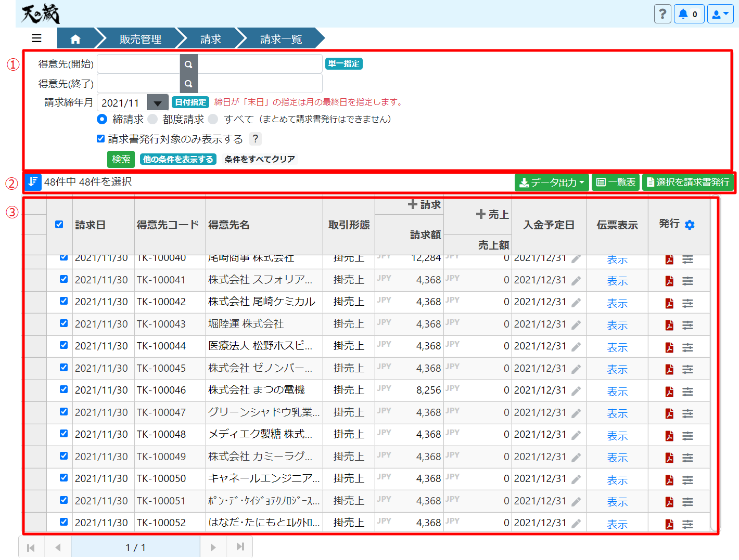The width and height of the screenshot is (739, 560).
Task: Click 条件をすべてクリア button
Action: (x=260, y=159)
